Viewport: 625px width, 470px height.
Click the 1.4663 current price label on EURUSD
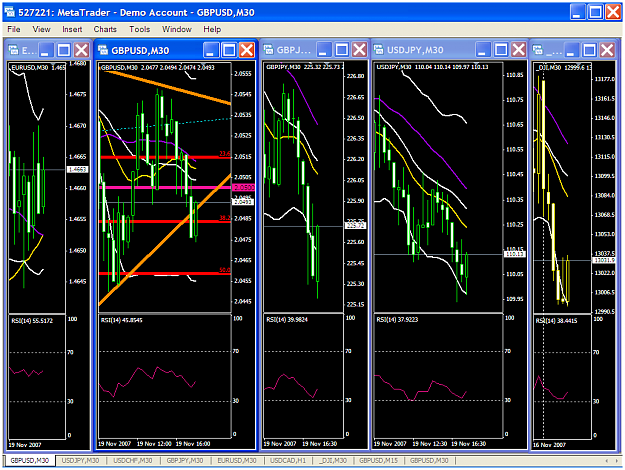77,169
